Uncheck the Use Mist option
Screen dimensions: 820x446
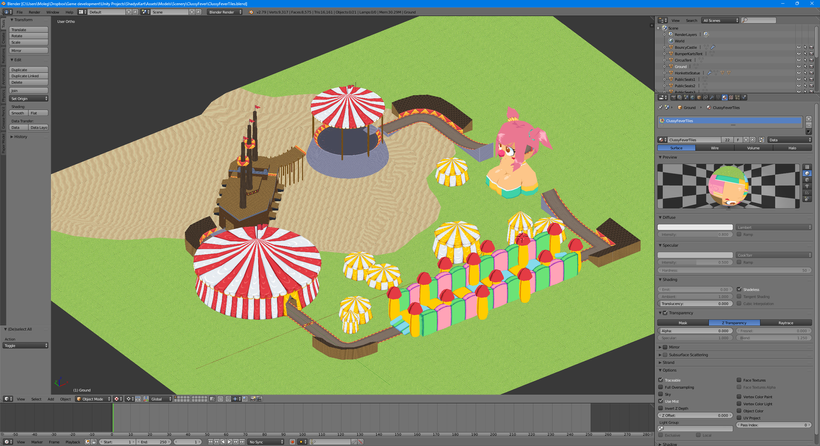pyautogui.click(x=662, y=402)
